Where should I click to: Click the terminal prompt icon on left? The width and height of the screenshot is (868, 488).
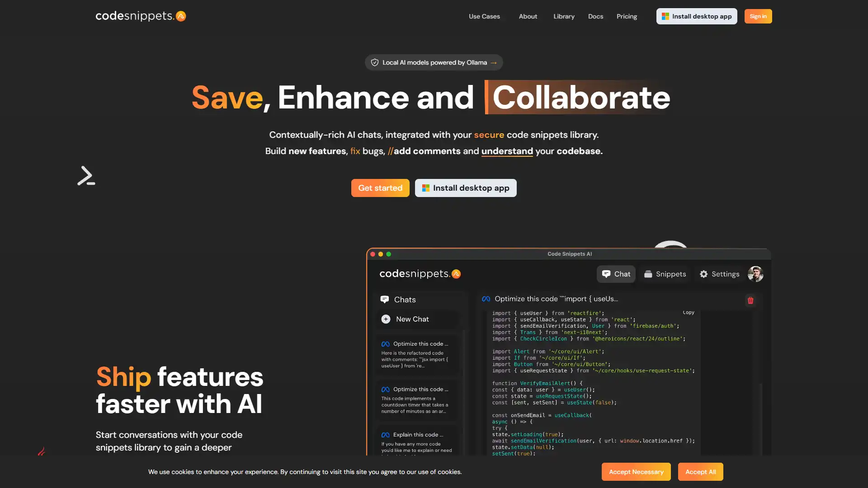pyautogui.click(x=86, y=176)
